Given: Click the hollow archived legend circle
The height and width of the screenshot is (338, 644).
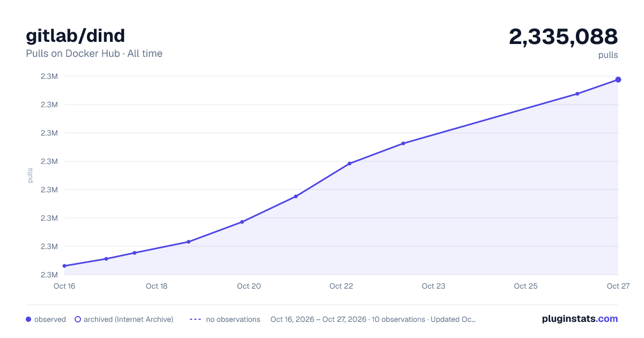Looking at the screenshot, I should 78,319.
